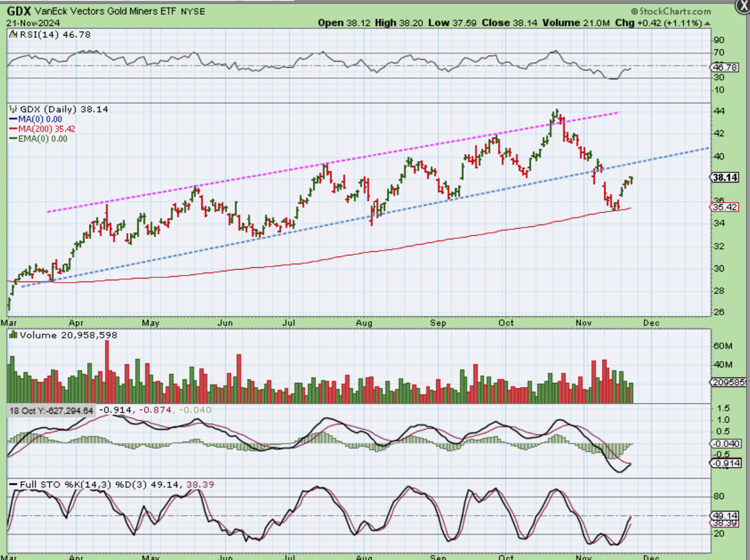
Task: Click the Dec label under the price panel
Action: point(652,324)
